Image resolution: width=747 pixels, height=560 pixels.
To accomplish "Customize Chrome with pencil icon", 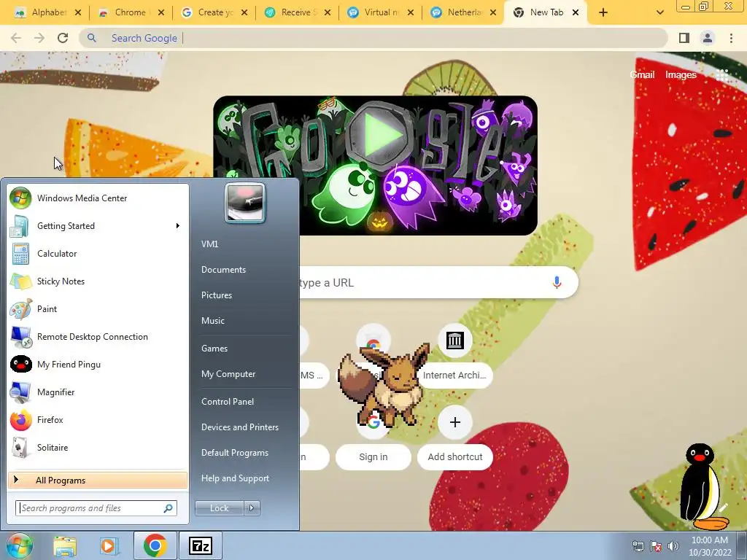I will point(724,507).
